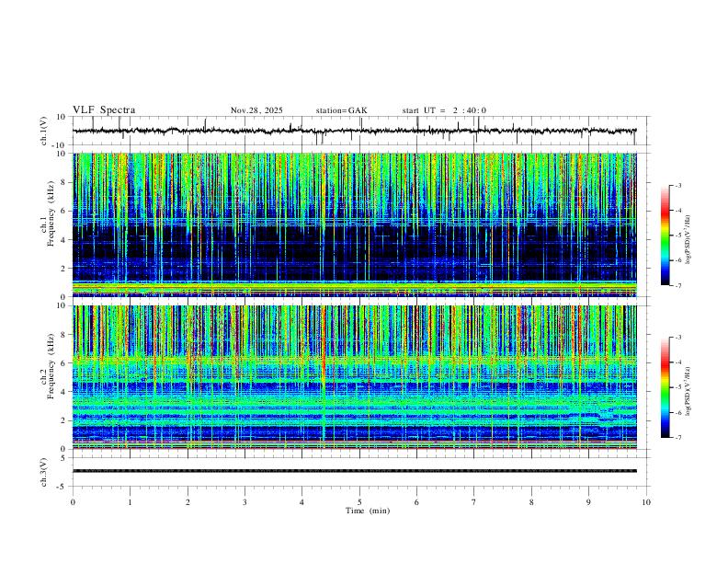Click the 'Time (min)' x-axis label
This screenshot has height=563, width=728.
[368, 511]
